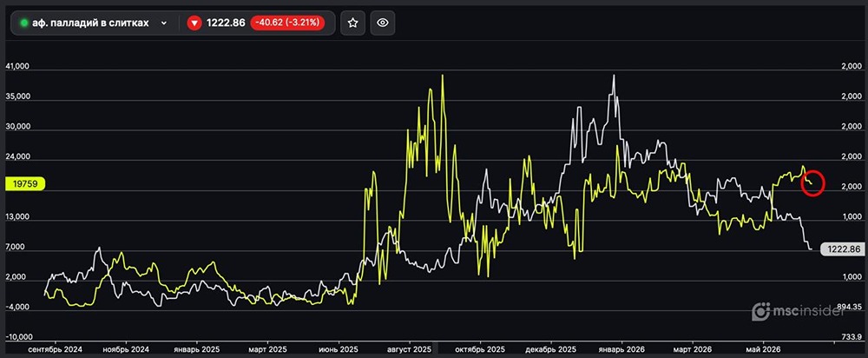Image resolution: width=868 pixels, height=358 pixels.
Task: Click the 7,000 left axis value
Action: point(16,247)
